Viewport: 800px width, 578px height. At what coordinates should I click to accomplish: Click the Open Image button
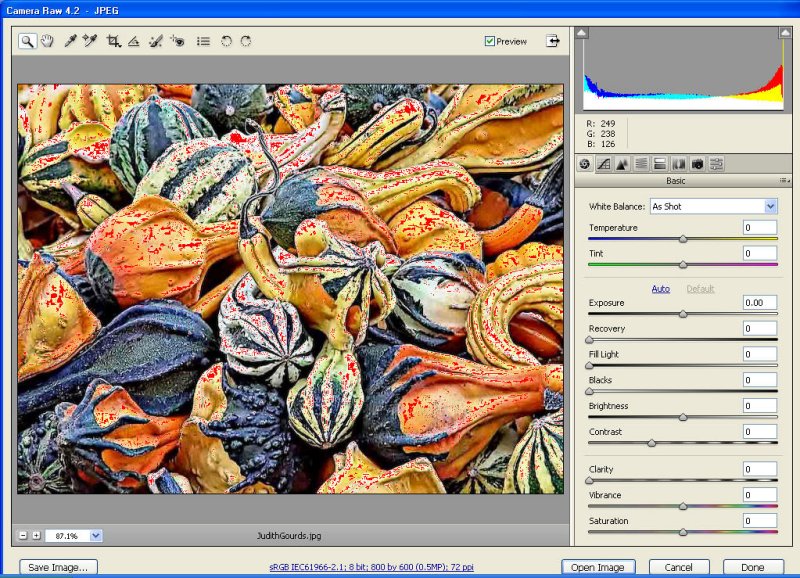pos(598,567)
